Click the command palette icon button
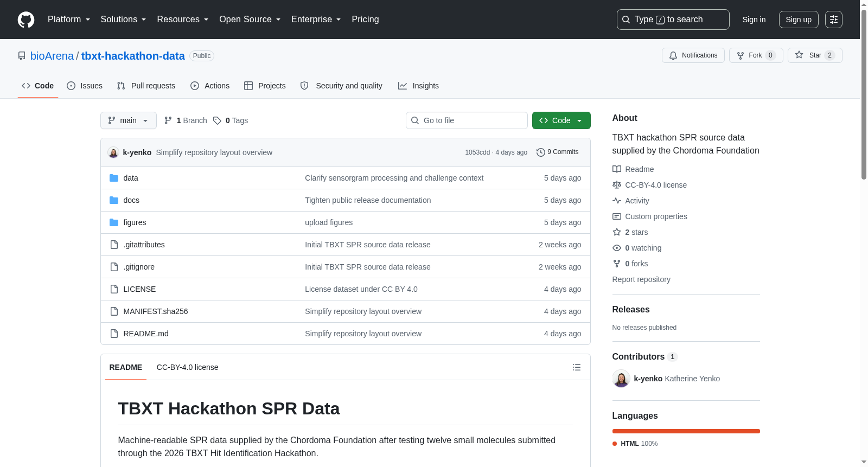This screenshot has width=868, height=467. (833, 20)
